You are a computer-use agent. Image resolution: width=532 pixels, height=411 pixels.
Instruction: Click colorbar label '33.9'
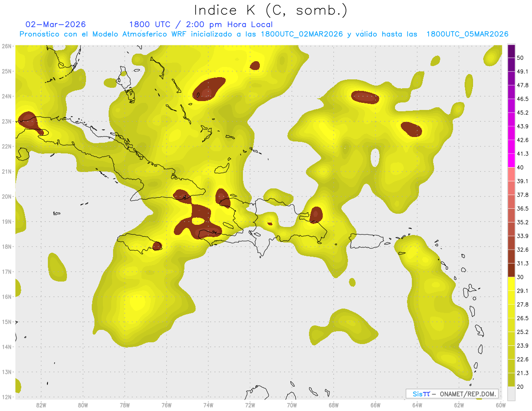pyautogui.click(x=523, y=236)
